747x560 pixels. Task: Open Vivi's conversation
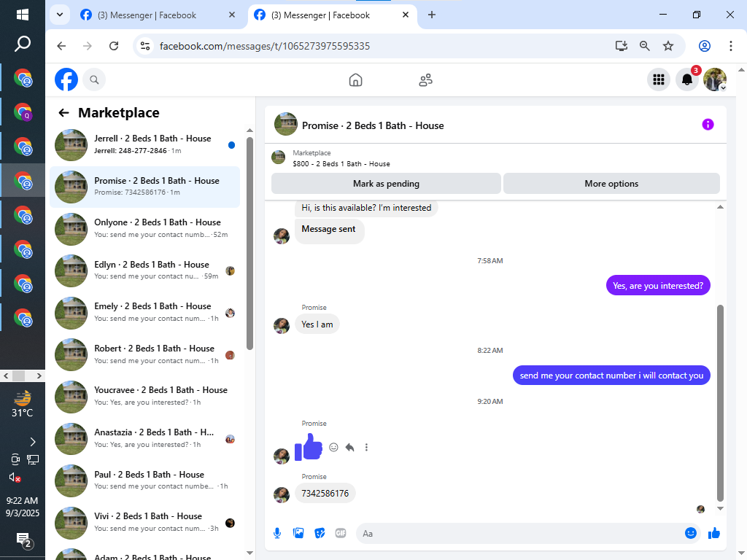[145, 522]
